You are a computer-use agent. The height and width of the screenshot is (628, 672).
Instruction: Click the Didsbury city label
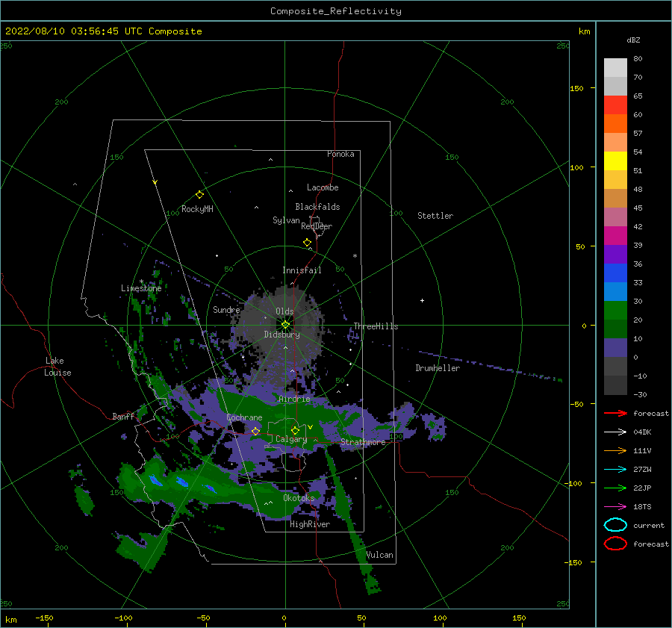281,335
